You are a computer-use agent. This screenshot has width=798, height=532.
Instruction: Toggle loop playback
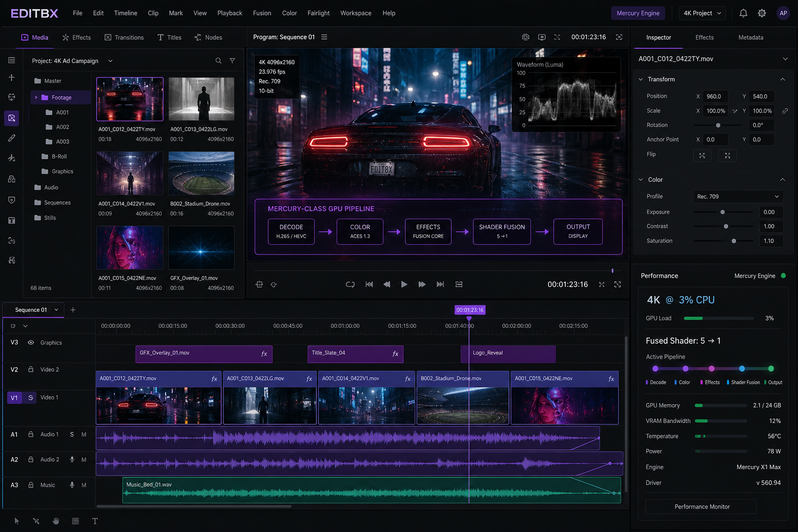(x=350, y=284)
